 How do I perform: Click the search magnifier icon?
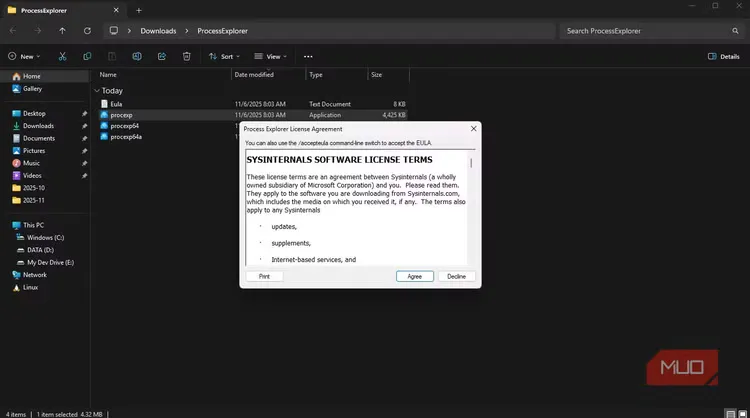[735, 31]
